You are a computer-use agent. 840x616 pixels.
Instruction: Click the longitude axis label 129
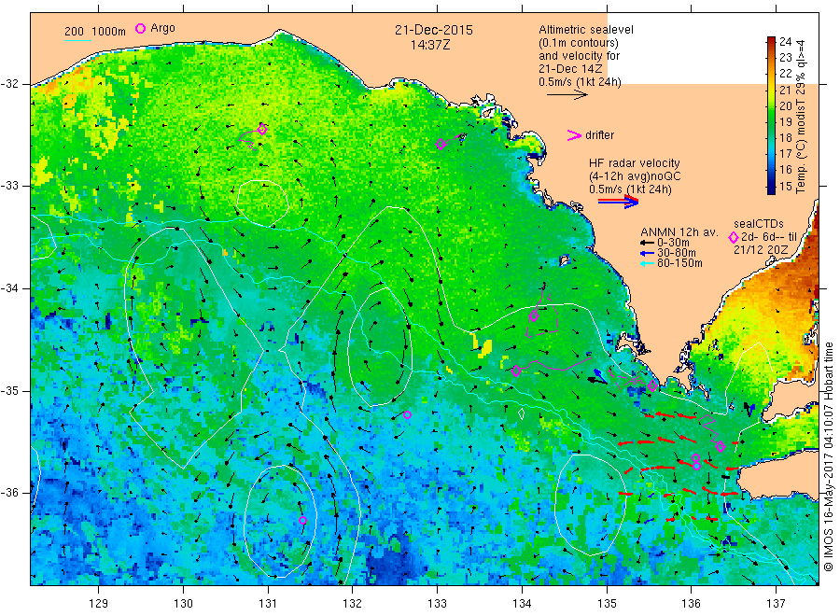tap(99, 604)
